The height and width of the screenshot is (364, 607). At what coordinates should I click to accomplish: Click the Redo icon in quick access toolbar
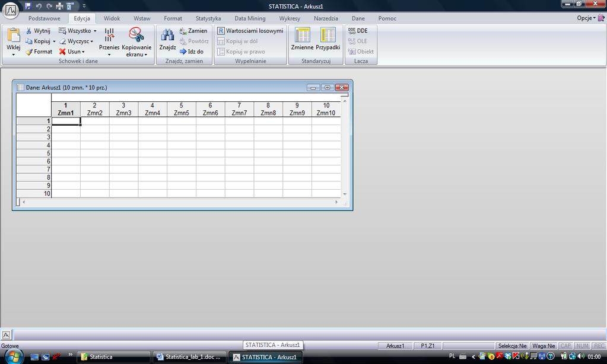(x=49, y=6)
